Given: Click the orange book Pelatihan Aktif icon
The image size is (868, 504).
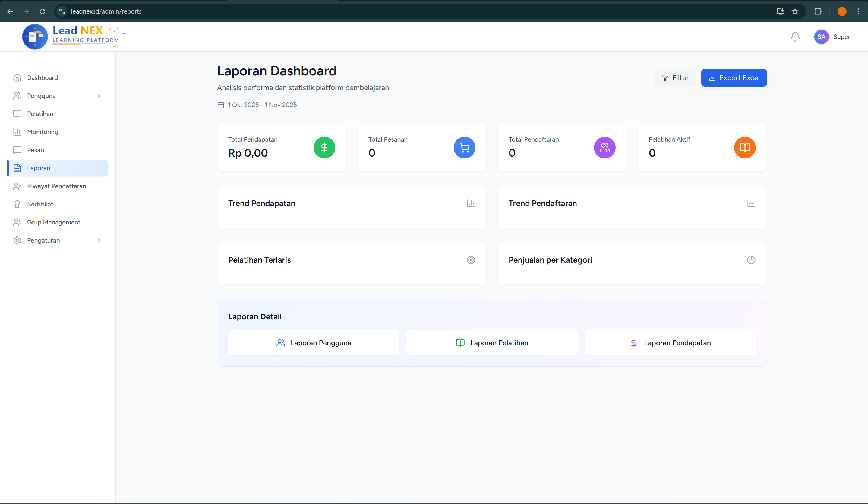Looking at the screenshot, I should point(745,148).
